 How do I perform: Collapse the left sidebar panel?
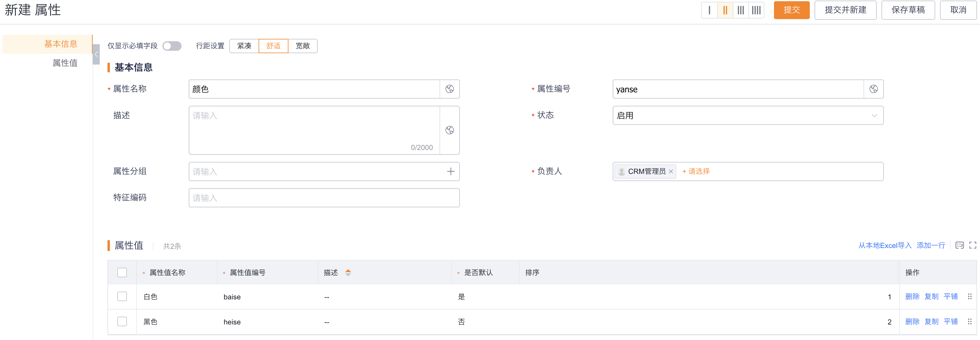coord(96,54)
